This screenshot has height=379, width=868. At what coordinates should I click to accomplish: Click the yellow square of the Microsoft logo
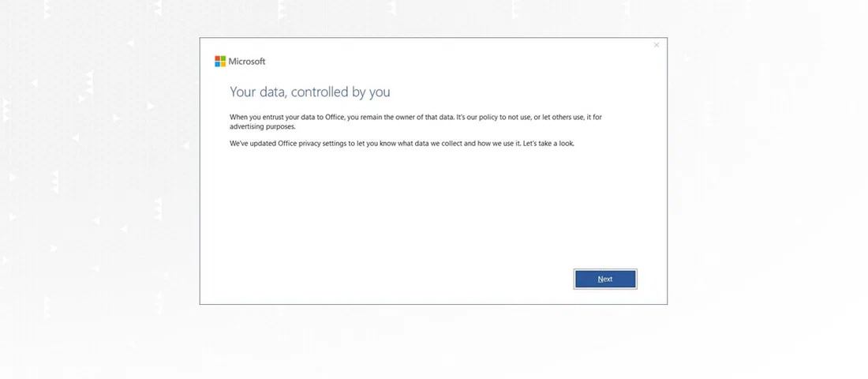click(223, 64)
